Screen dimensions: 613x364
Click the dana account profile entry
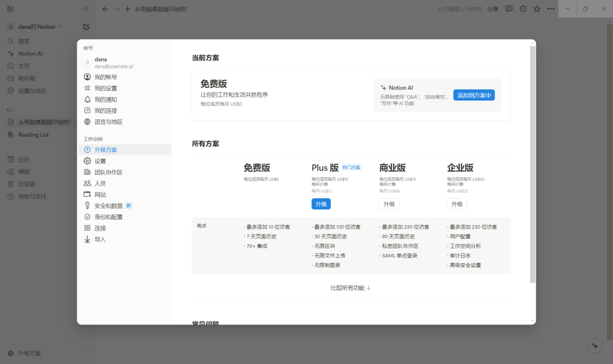point(125,62)
